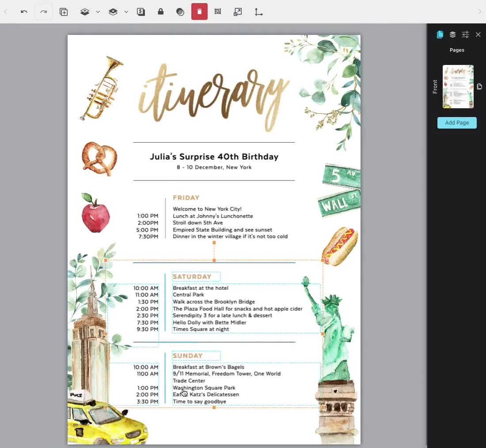This screenshot has height=448, width=486.
Task: Activate the resize tool
Action: pos(238,11)
